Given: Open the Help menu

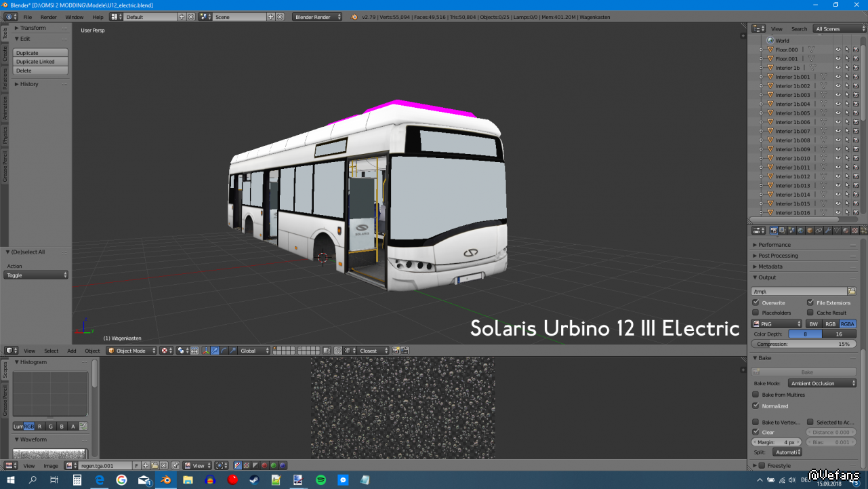Looking at the screenshot, I should [98, 17].
